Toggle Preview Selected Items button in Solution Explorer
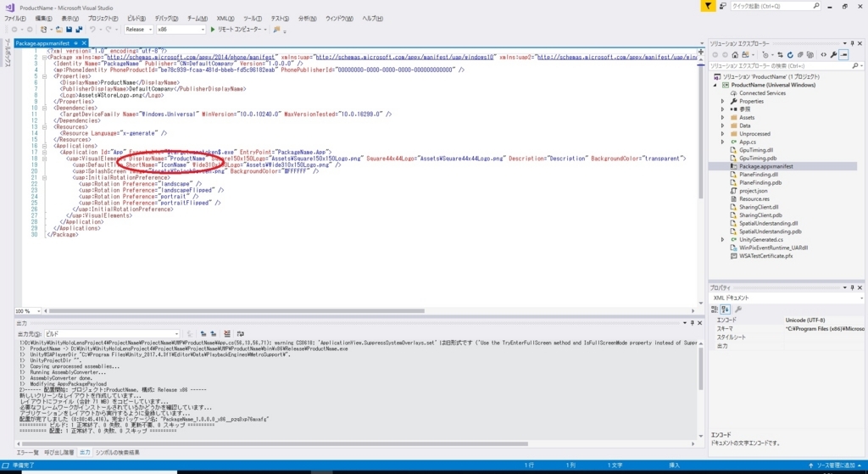The height and width of the screenshot is (474, 868). pos(843,55)
